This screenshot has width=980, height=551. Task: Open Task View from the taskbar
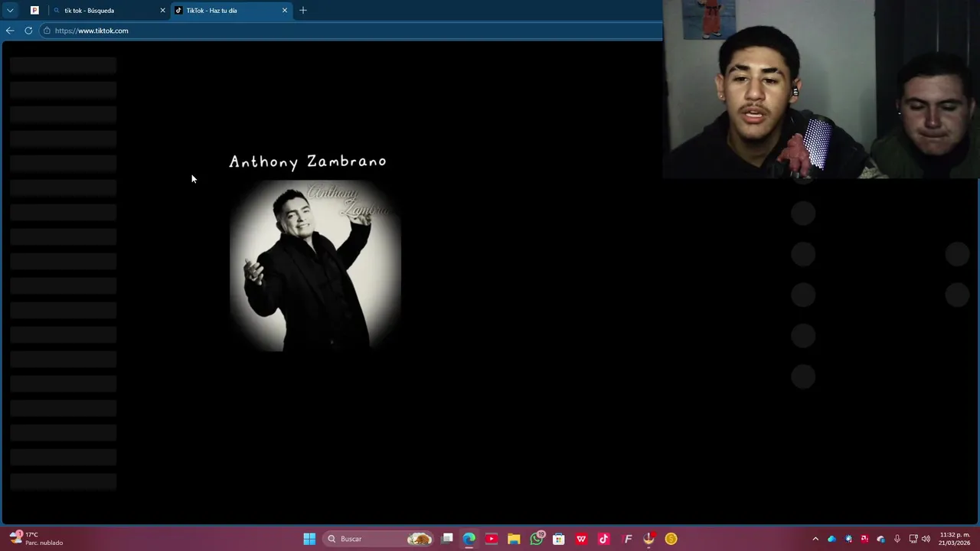447,539
